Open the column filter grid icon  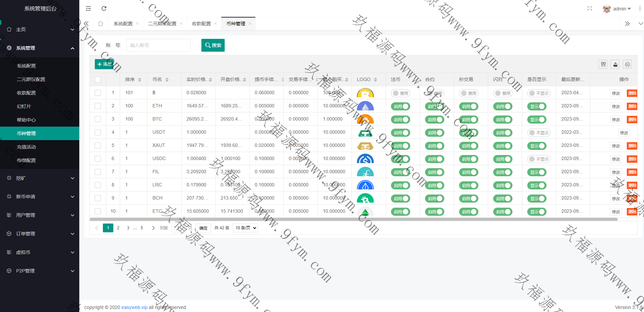click(x=604, y=64)
